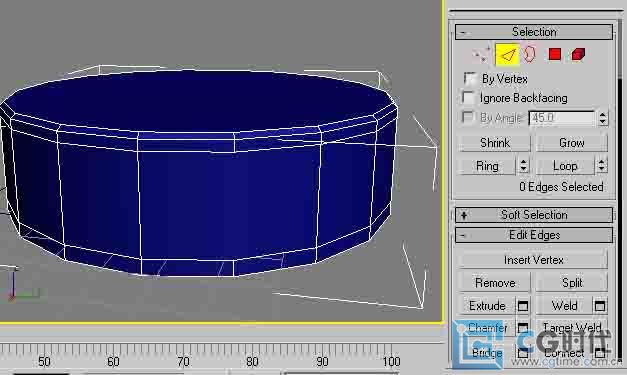This screenshot has height=375, width=627.
Task: Click the Chamfer button
Action: (x=487, y=328)
